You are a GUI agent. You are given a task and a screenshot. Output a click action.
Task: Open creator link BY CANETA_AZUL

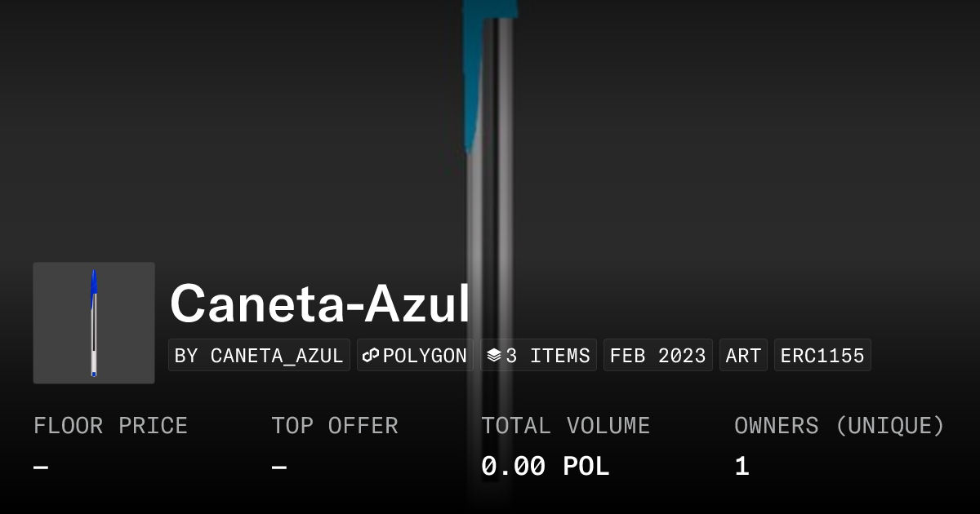click(x=259, y=356)
